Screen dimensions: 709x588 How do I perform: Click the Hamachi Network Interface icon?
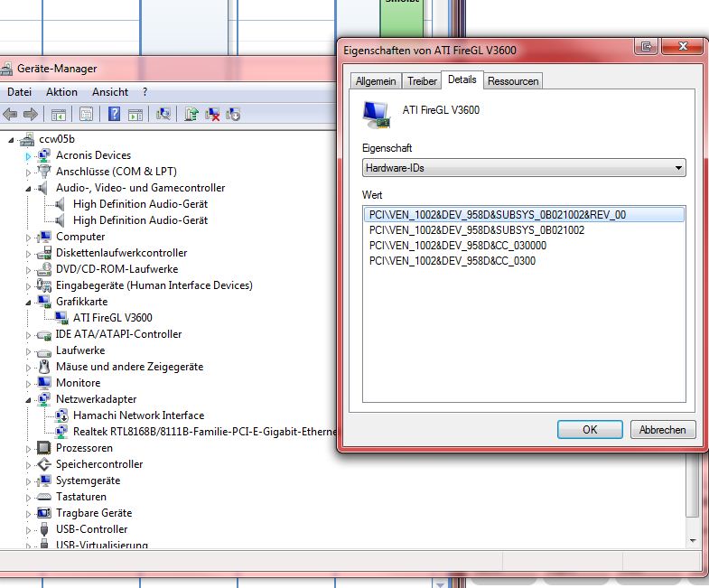tap(61, 415)
